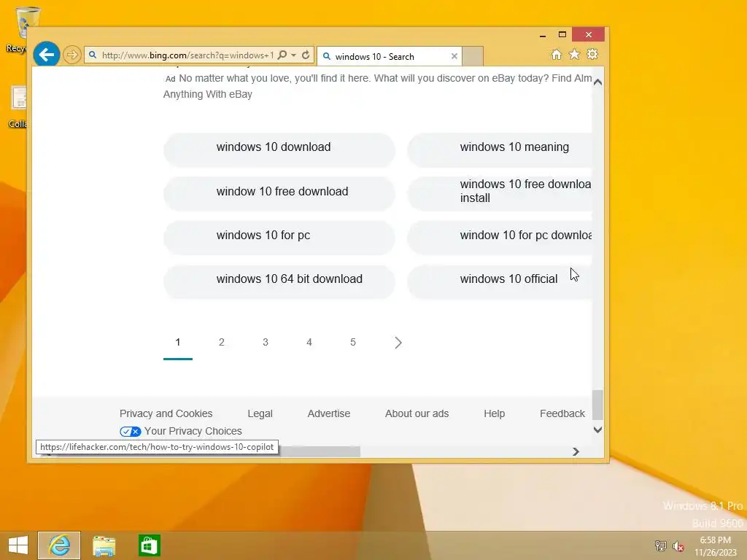Click the vertical scrollbar up arrow
This screenshot has width=747, height=560.
coord(598,82)
